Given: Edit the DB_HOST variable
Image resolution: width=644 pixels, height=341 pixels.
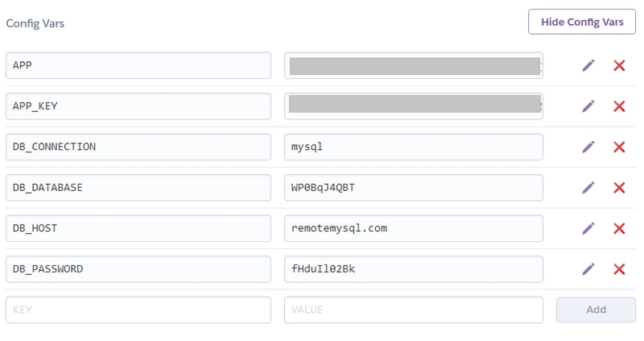Looking at the screenshot, I should (x=588, y=228).
